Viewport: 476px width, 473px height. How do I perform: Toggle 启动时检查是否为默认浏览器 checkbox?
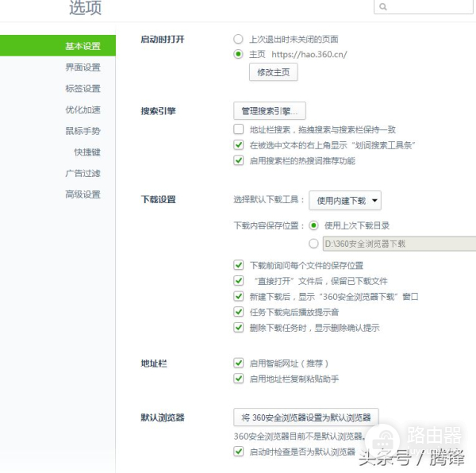(x=239, y=452)
